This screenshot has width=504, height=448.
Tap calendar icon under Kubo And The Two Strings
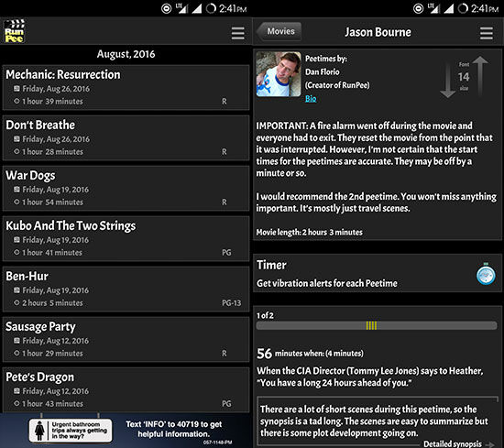16,240
